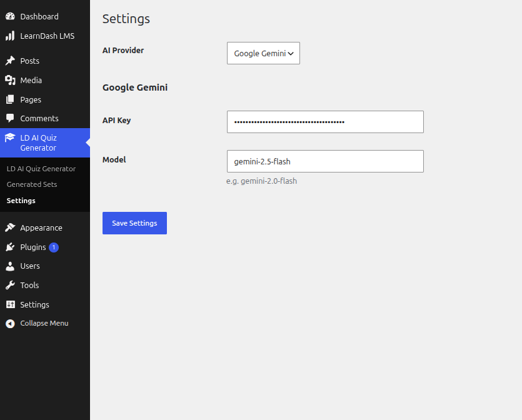Click the AI Provider field label
Image resolution: width=522 pixels, height=420 pixels.
pyautogui.click(x=123, y=50)
